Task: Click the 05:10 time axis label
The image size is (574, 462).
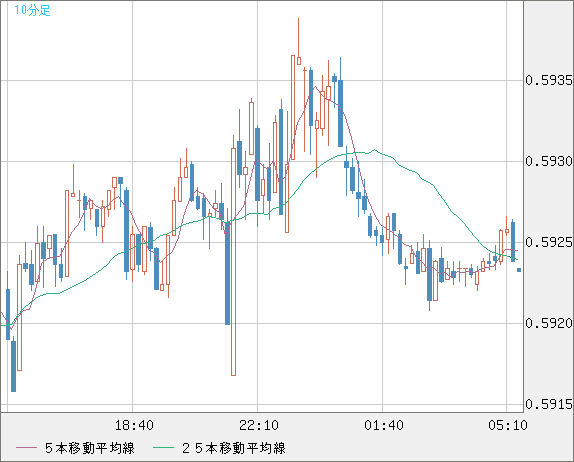Action: 508,425
